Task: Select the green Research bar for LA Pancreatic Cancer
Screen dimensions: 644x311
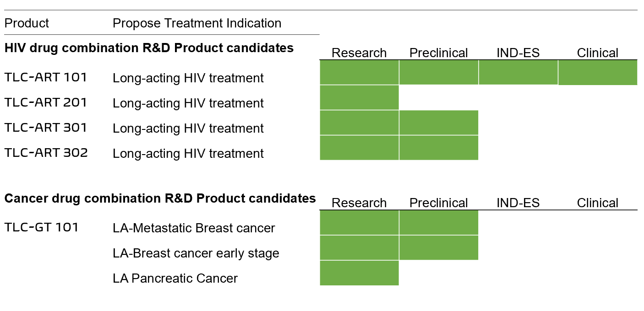Action: click(359, 273)
